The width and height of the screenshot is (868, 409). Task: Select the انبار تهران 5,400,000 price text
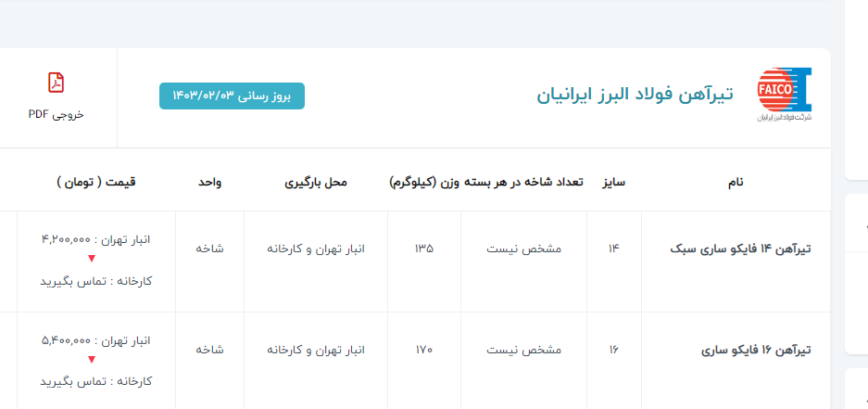point(95,340)
